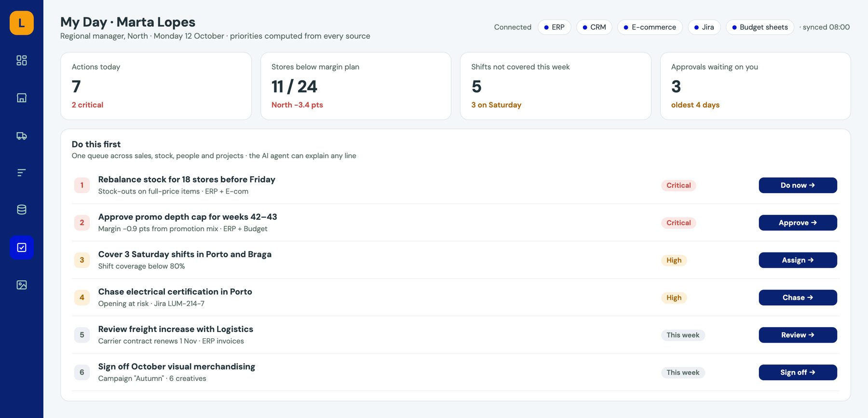Image resolution: width=868 pixels, height=418 pixels.
Task: Click the 'synced 08:00' status text
Action: pos(826,27)
